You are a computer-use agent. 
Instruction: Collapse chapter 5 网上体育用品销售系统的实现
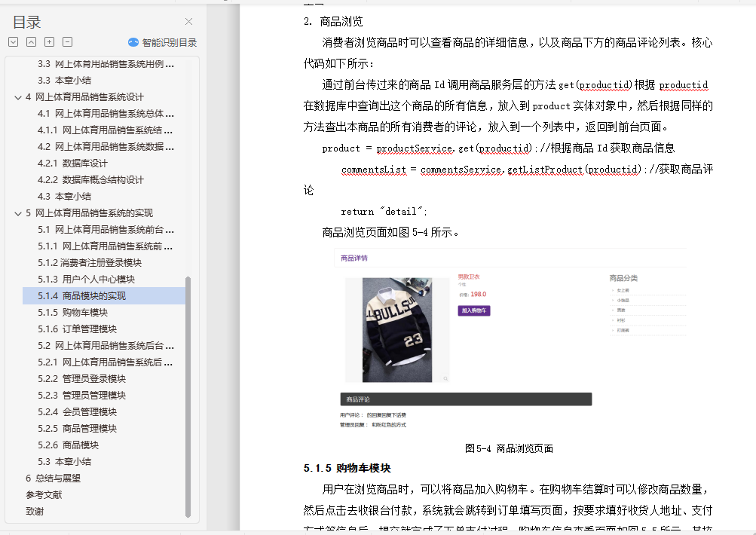[x=18, y=213]
